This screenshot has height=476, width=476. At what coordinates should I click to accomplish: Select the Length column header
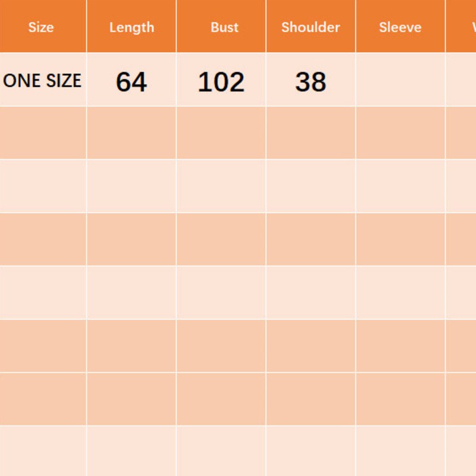point(131,27)
